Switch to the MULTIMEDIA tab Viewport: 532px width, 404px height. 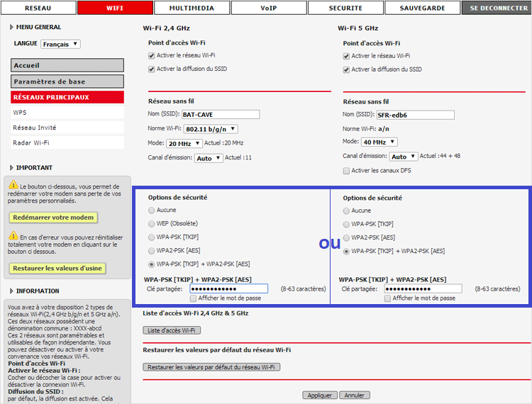click(189, 8)
